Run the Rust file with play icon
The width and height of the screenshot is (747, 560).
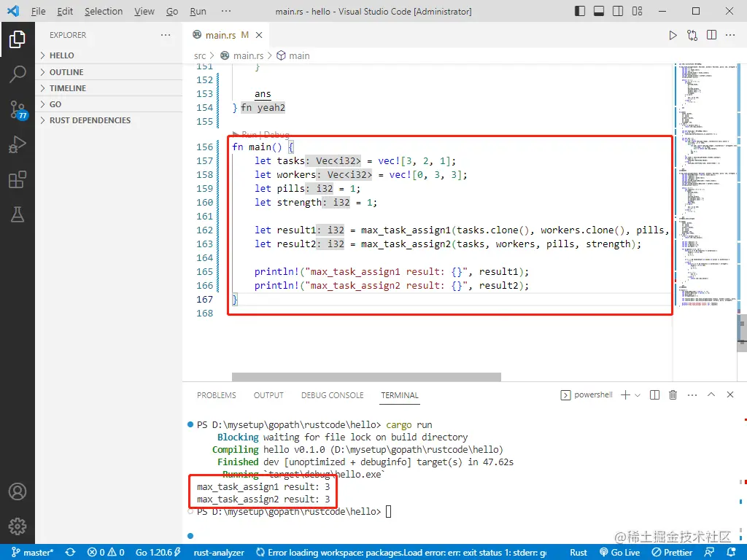click(x=673, y=35)
